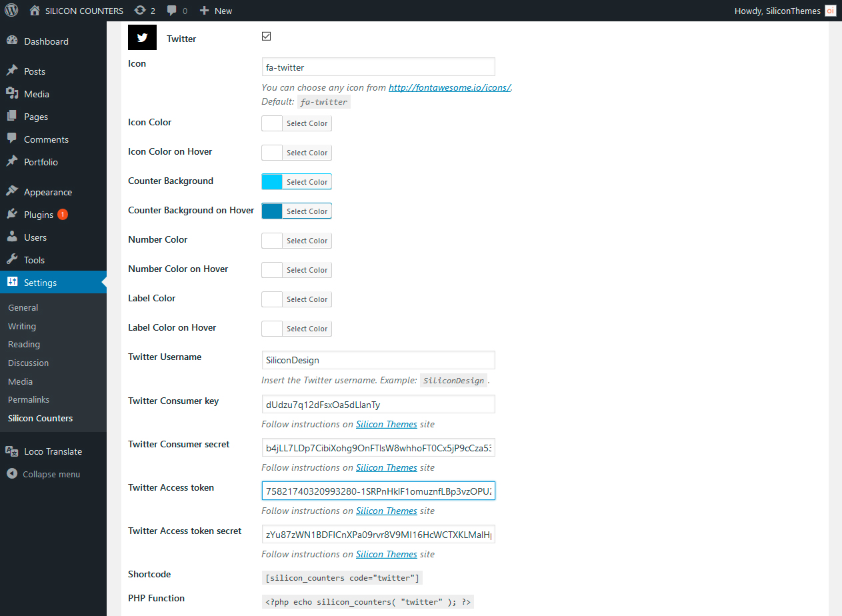Click the orange Plugins update badge
Viewport: 842px width, 616px height.
point(63,214)
